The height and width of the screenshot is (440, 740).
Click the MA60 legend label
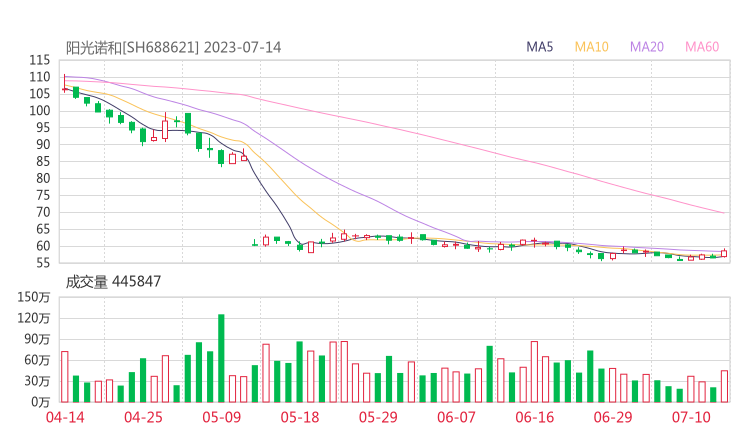point(702,47)
